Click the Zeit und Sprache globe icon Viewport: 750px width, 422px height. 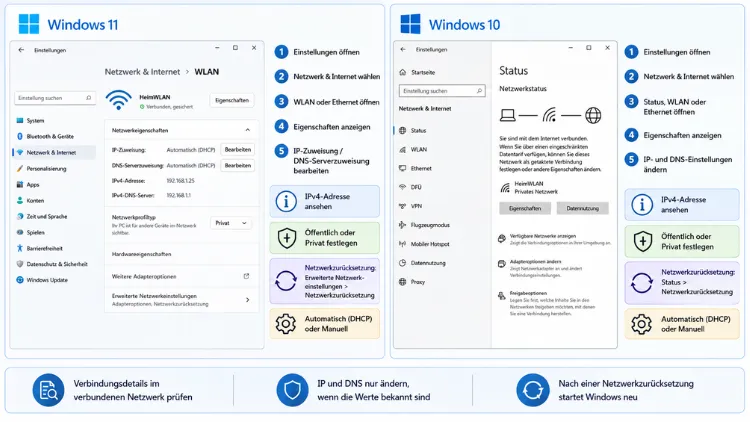point(20,216)
